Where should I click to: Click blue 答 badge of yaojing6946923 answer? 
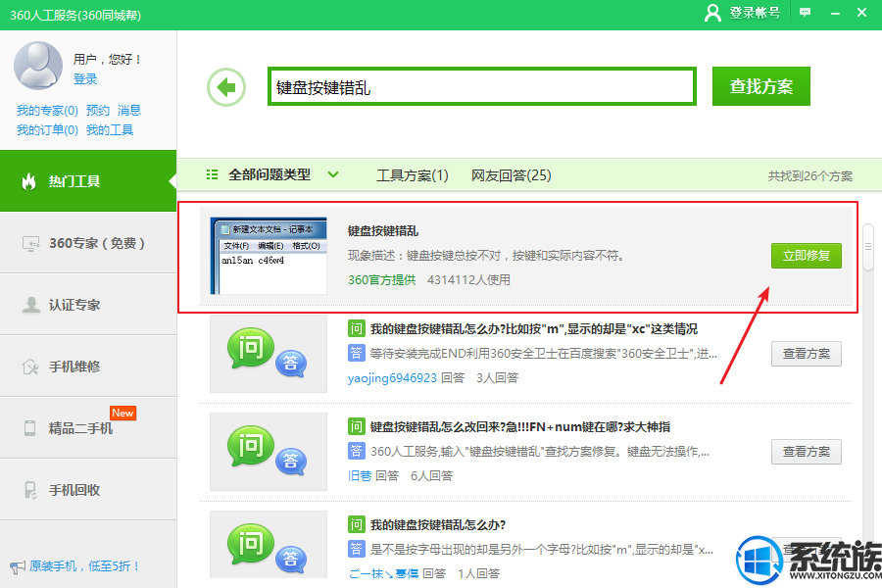pos(356,354)
